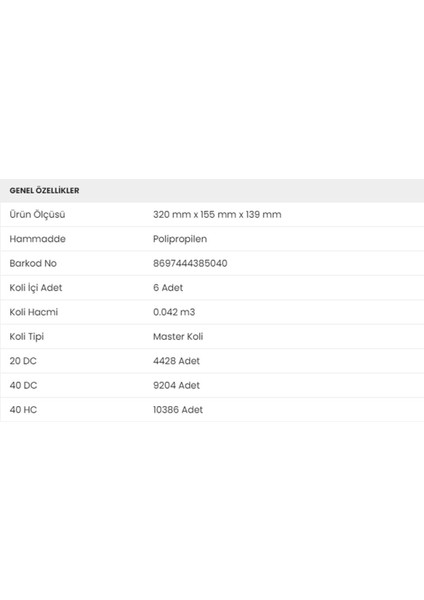Select the Ürün Ölçüsü label
Screen dimensions: 424x600
pos(37,214)
